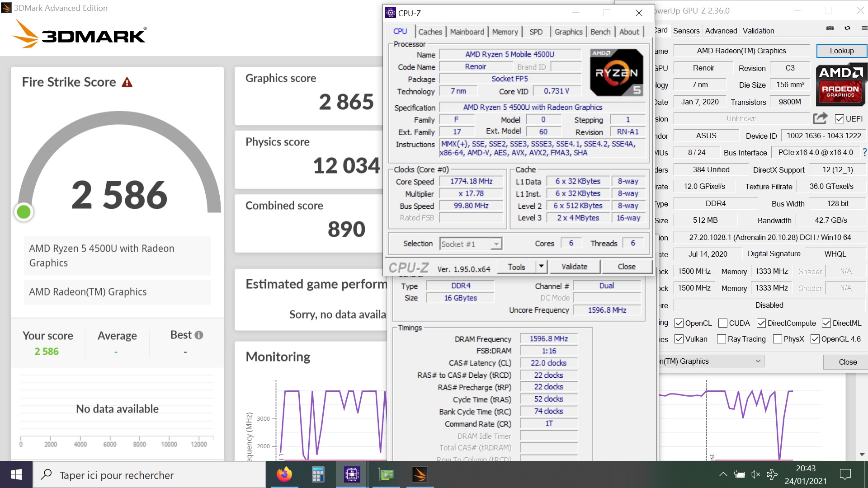The height and width of the screenshot is (488, 868).
Task: Click the 3DMark title bar app icon
Action: 6,8
